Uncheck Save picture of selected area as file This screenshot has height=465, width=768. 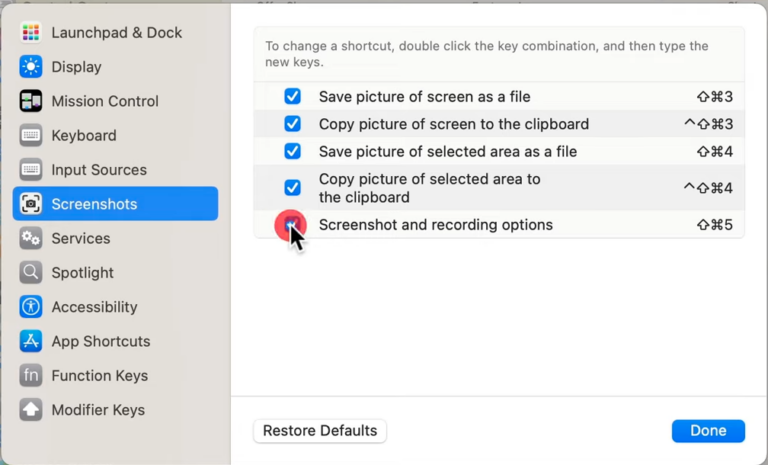[292, 151]
